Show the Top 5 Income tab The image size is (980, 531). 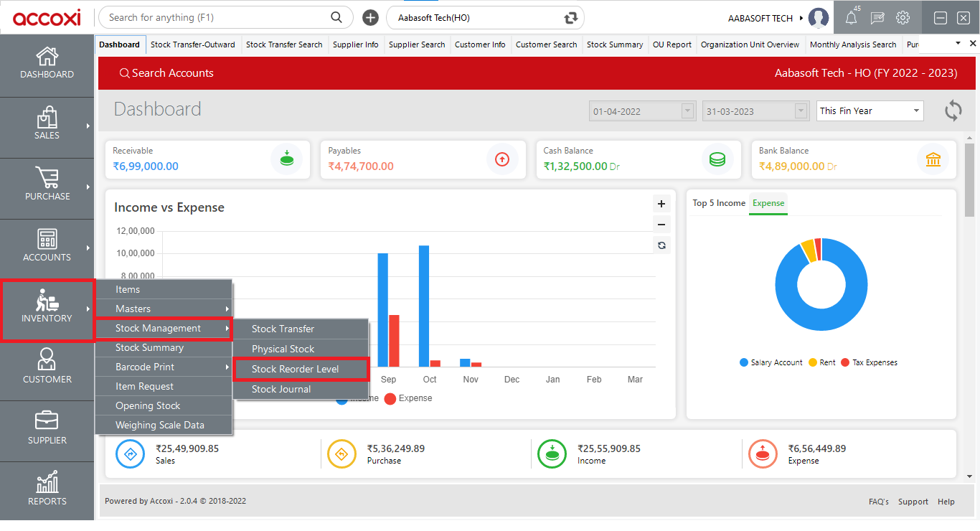pyautogui.click(x=719, y=203)
